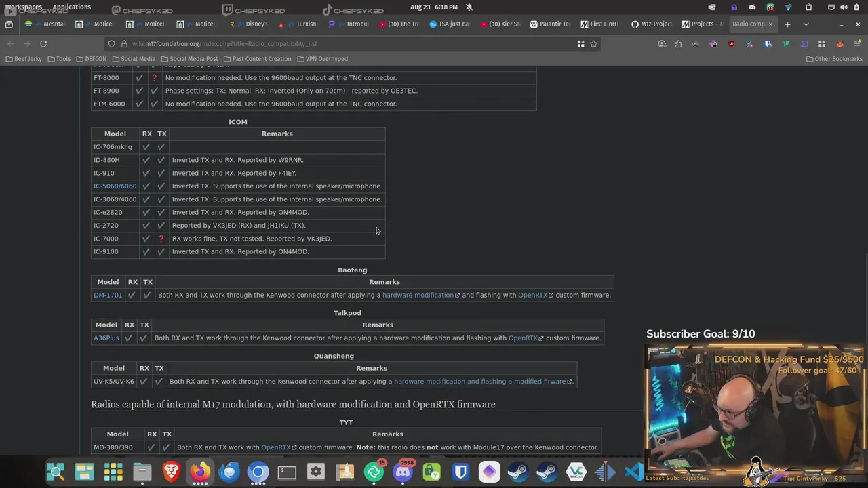868x488 pixels.
Task: Launch the Files manager from the dock
Action: click(x=142, y=471)
